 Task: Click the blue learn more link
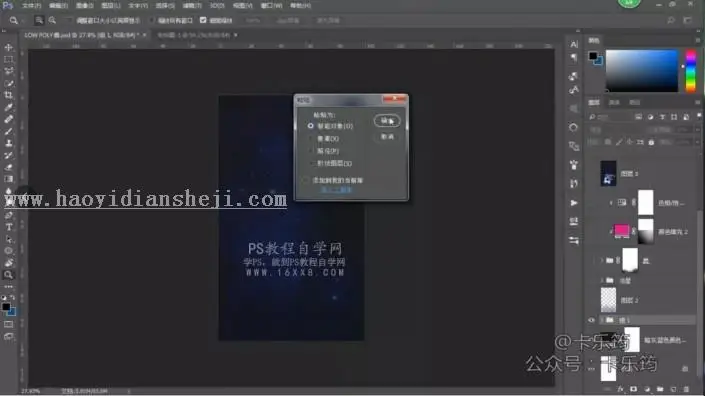tap(336, 190)
